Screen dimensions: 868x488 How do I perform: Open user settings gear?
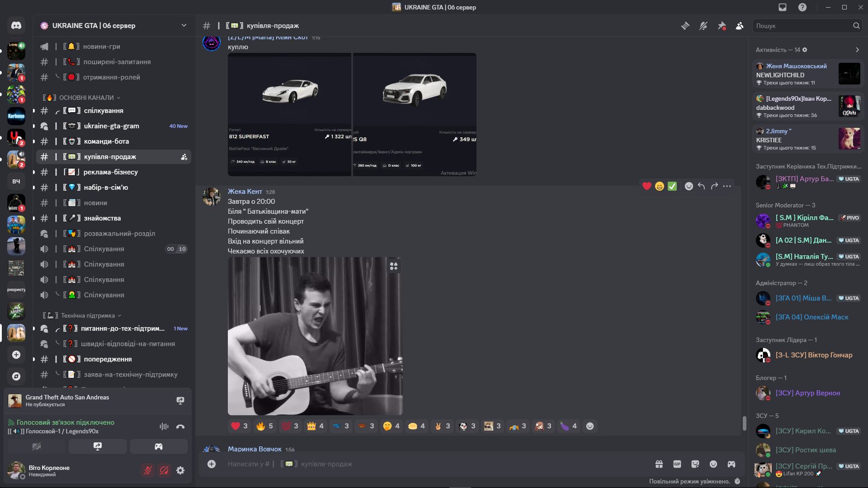pyautogui.click(x=180, y=470)
